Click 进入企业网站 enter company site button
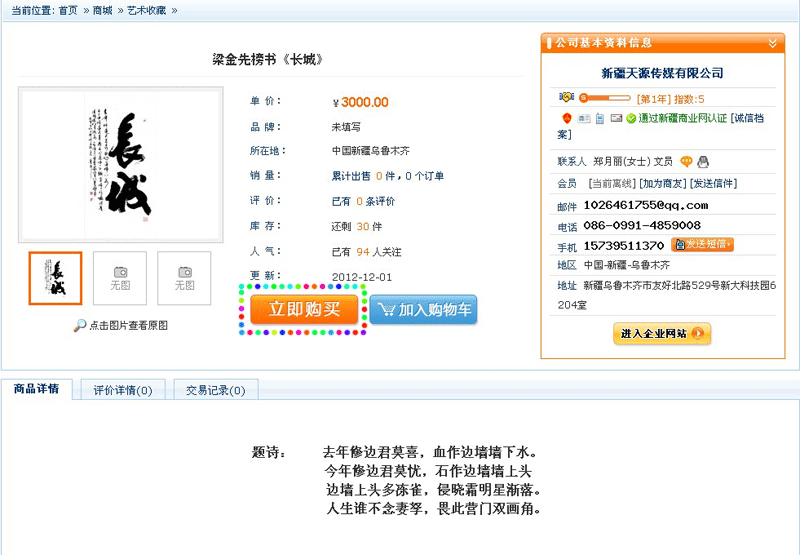The image size is (800, 555). [x=662, y=334]
